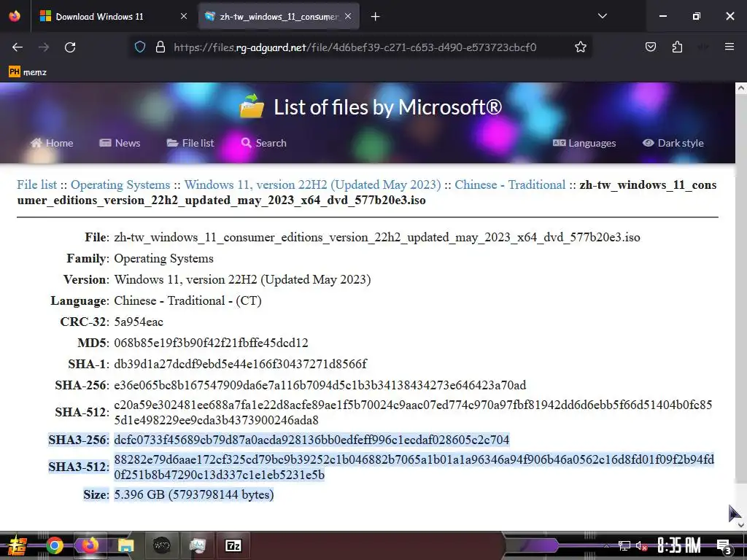Click the 8:35 AM clock
The width and height of the screenshot is (747, 560).
click(x=679, y=545)
